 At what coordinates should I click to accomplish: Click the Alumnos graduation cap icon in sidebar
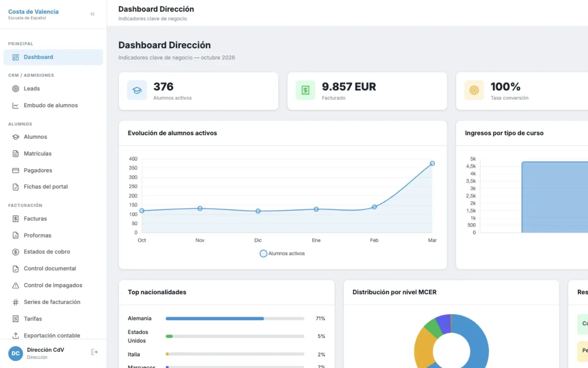pyautogui.click(x=16, y=137)
